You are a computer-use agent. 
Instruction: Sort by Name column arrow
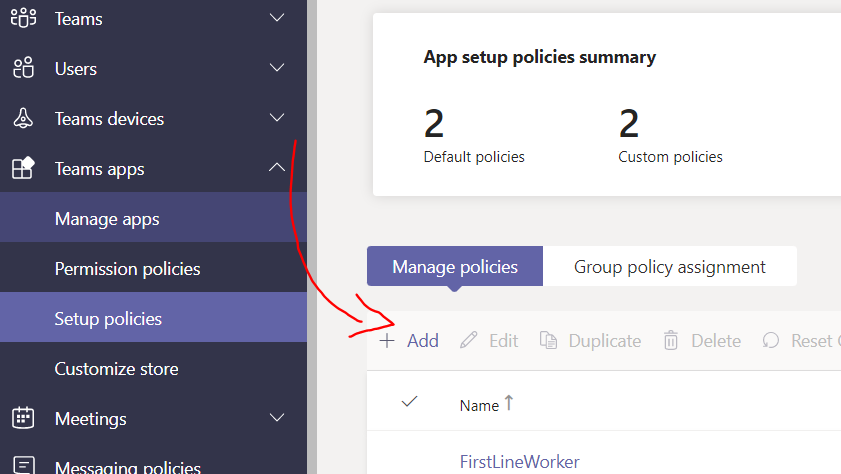[509, 403]
